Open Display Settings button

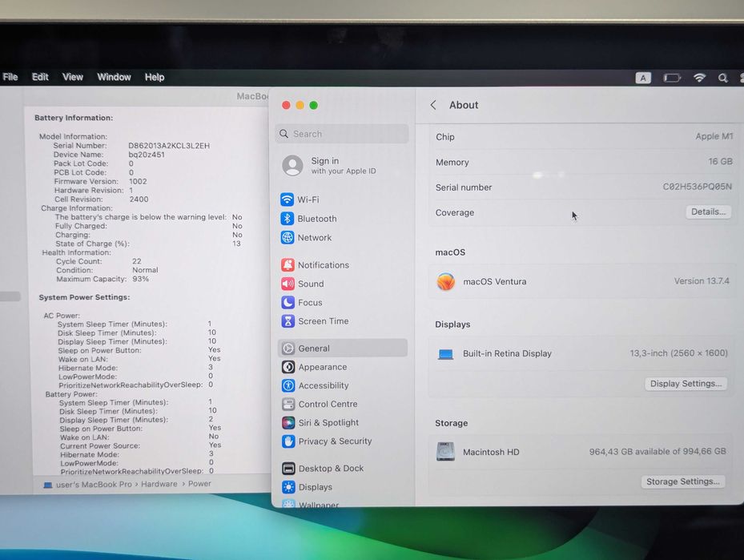pyautogui.click(x=686, y=384)
